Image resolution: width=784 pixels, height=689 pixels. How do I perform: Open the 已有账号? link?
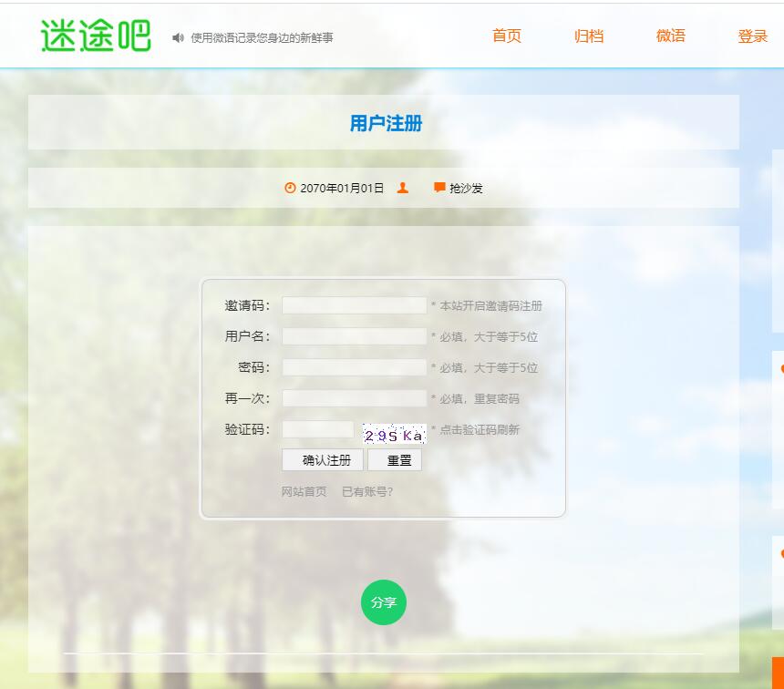367,492
